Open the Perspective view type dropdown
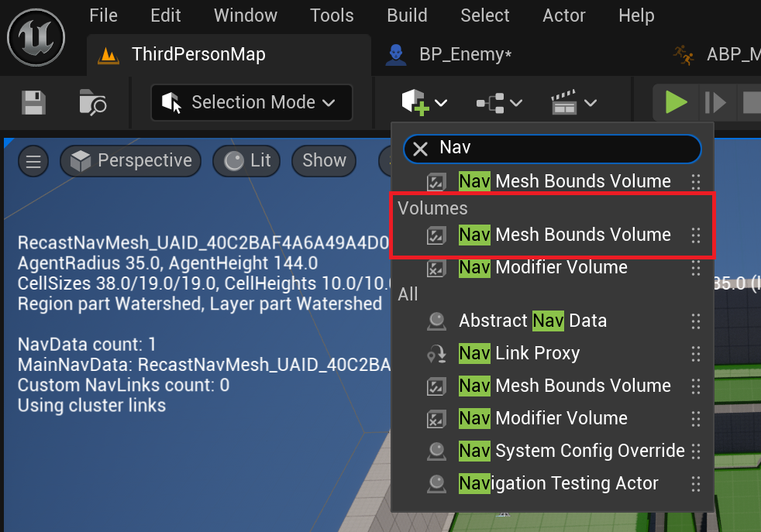The width and height of the screenshot is (761, 532). tap(130, 161)
